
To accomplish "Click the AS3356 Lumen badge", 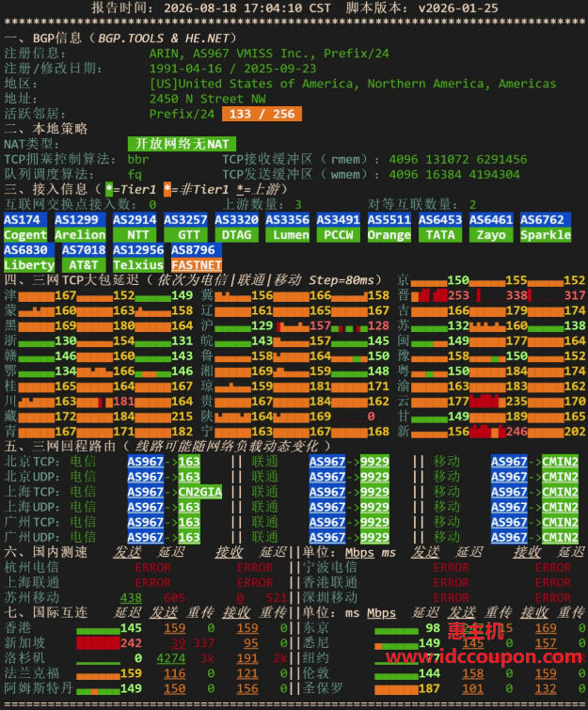I will (288, 228).
